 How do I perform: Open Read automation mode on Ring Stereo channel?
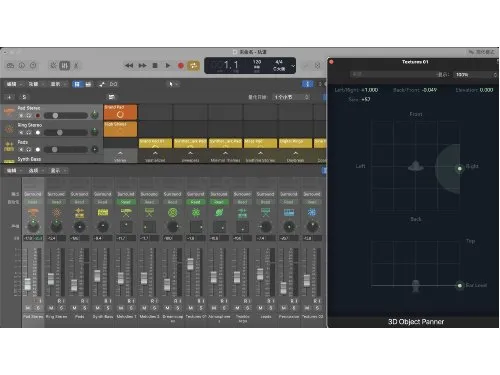56,202
